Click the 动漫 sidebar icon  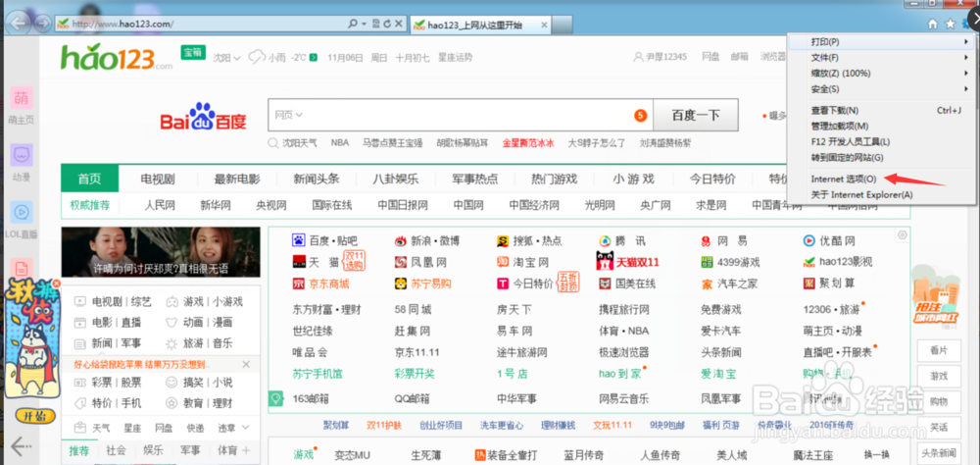22,155
